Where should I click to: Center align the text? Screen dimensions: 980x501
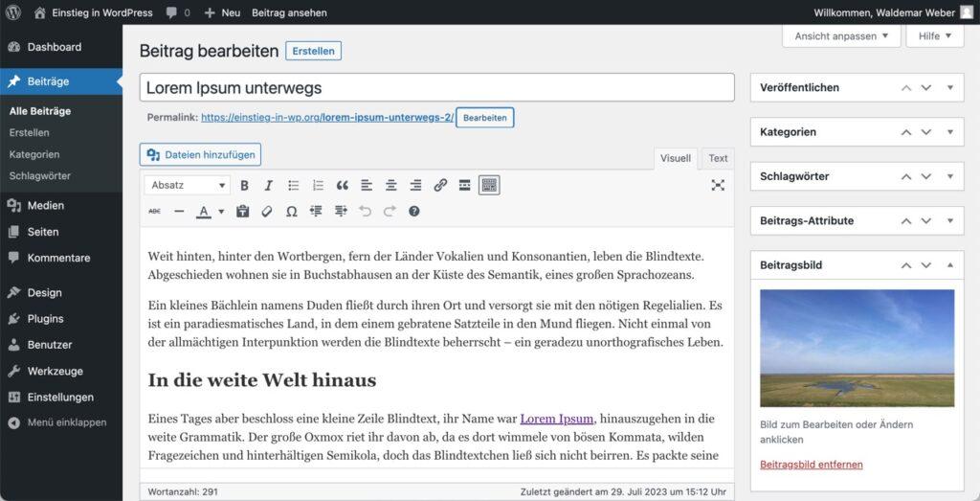click(x=391, y=185)
